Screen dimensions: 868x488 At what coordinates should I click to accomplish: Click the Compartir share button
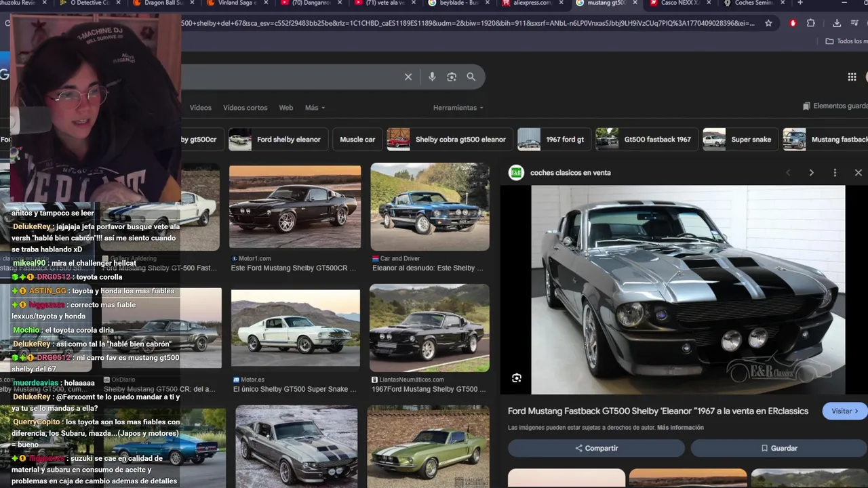597,448
